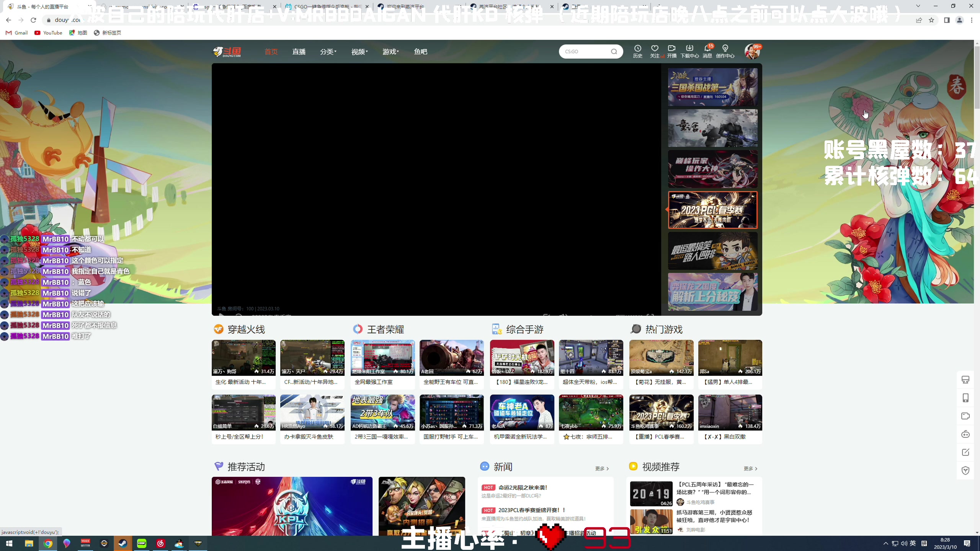Bookmark this page with star icon

[931, 20]
